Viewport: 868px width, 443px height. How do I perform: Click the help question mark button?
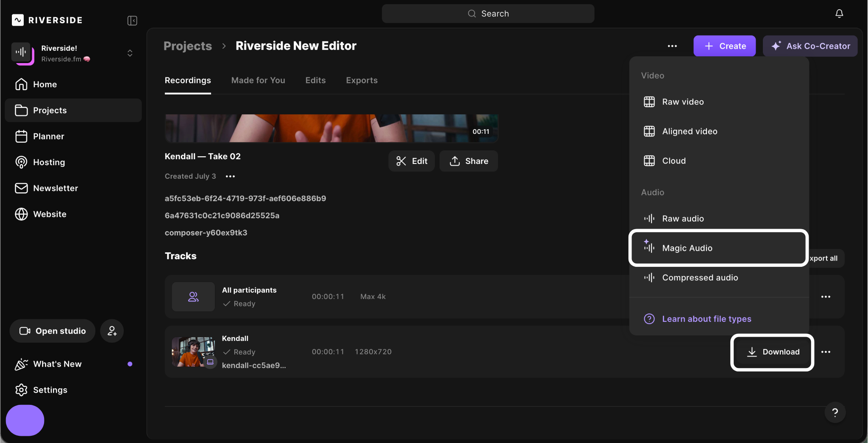[835, 413]
